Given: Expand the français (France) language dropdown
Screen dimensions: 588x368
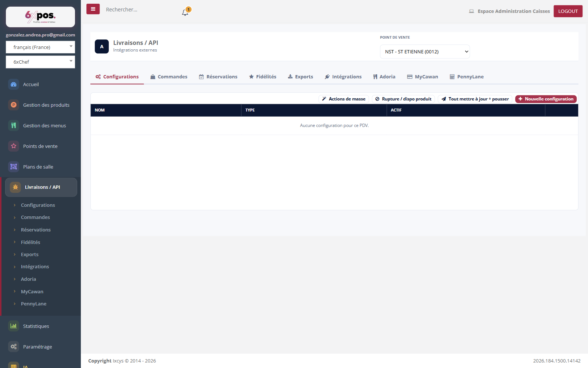Looking at the screenshot, I should click(40, 47).
